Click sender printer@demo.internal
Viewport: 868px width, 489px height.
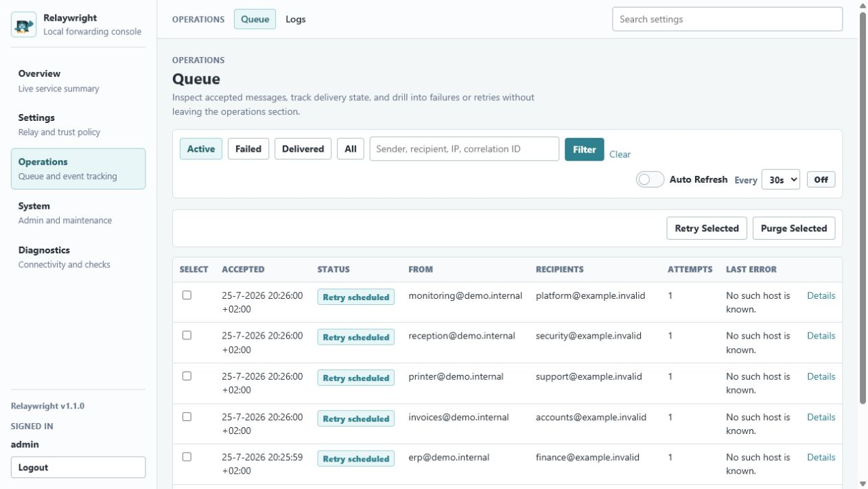[456, 376]
